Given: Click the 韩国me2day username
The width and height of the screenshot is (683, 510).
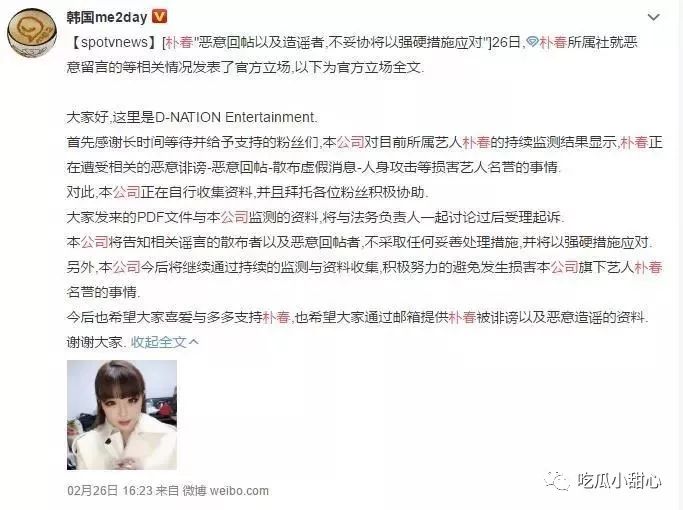Looking at the screenshot, I should (107, 17).
